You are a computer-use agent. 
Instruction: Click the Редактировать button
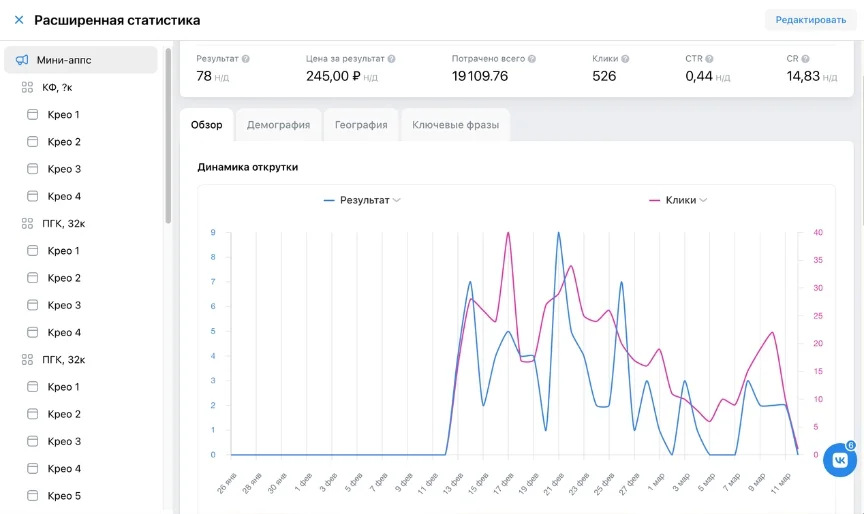811,20
